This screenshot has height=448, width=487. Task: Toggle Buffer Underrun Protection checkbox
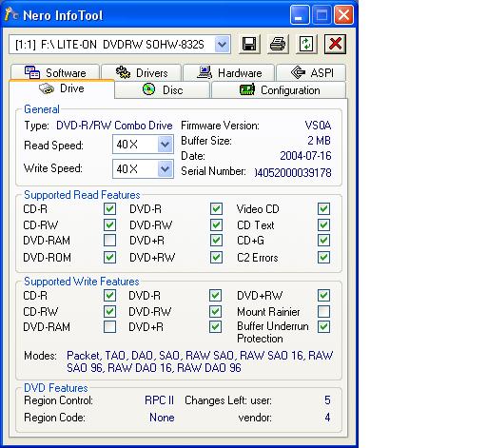tap(323, 326)
